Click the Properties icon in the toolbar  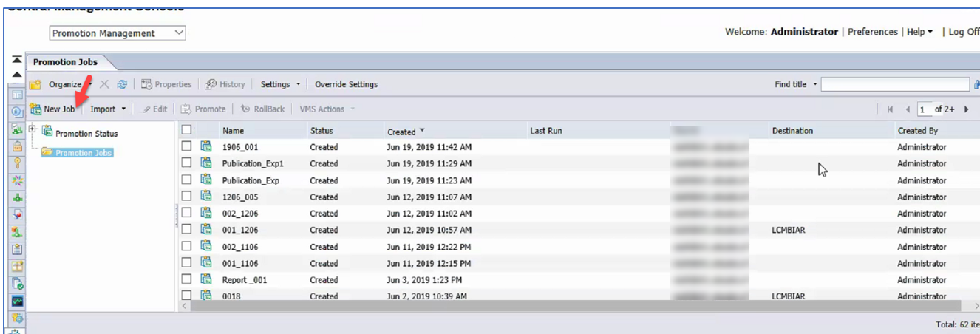146,84
